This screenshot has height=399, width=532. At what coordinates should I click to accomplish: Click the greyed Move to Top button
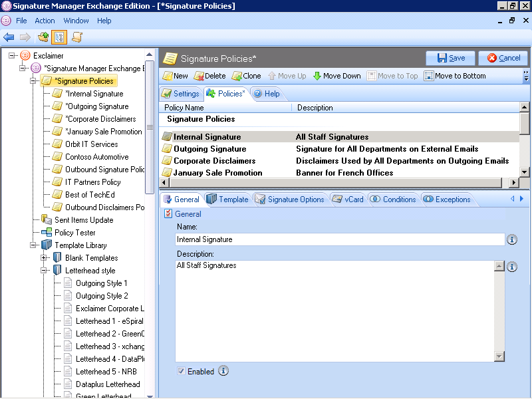392,76
